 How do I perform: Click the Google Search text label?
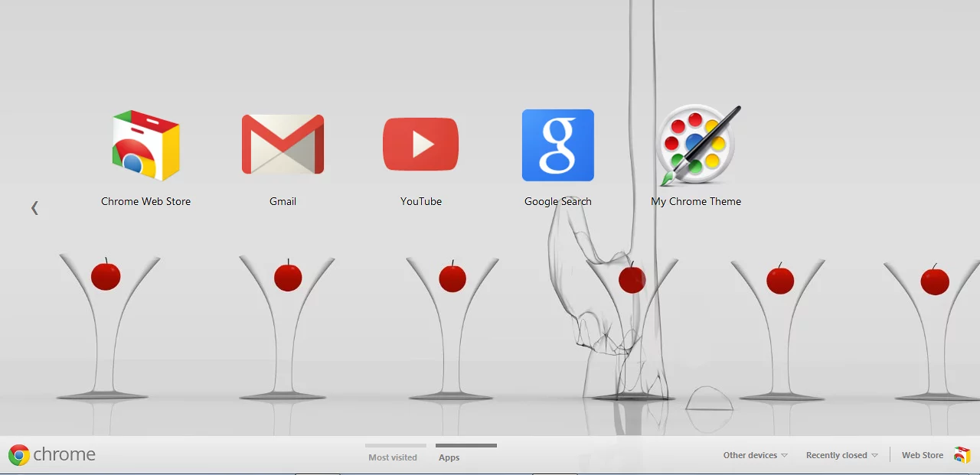[x=557, y=201]
